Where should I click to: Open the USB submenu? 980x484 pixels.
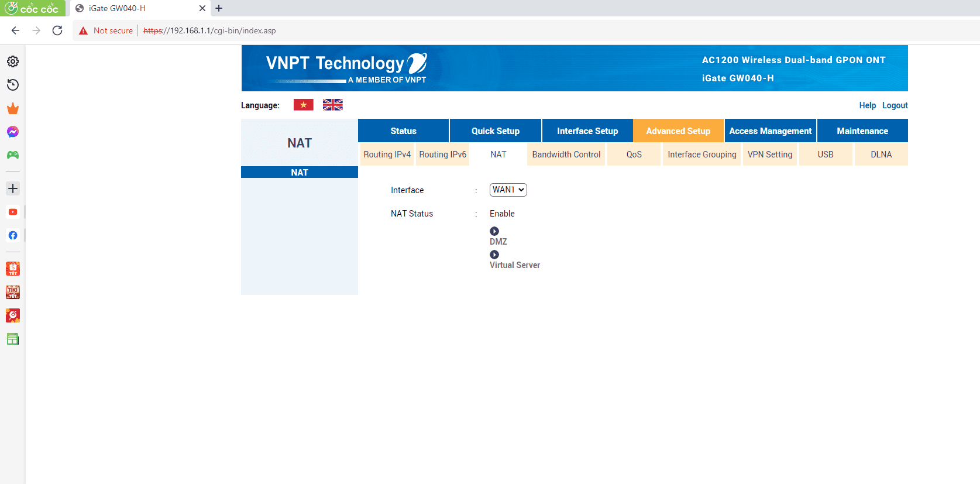pos(826,155)
